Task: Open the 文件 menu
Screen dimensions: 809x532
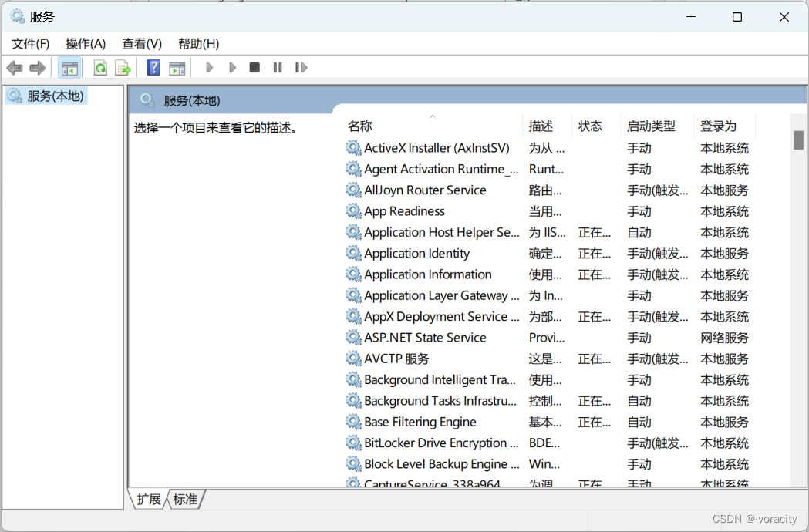Action: pos(30,44)
